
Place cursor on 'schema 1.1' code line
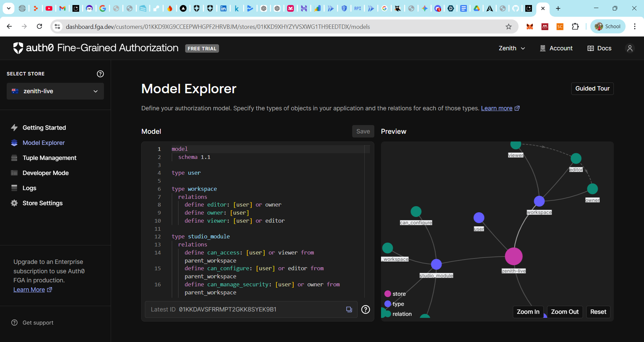194,157
